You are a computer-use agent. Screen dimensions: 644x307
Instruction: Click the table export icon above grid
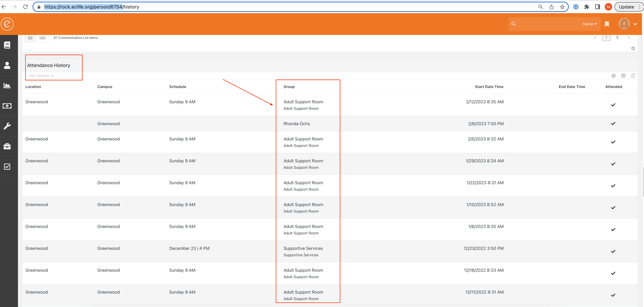623,75
